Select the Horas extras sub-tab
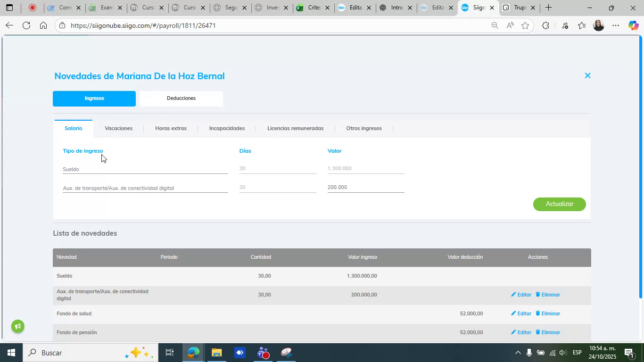This screenshot has height=362, width=644. (x=171, y=128)
